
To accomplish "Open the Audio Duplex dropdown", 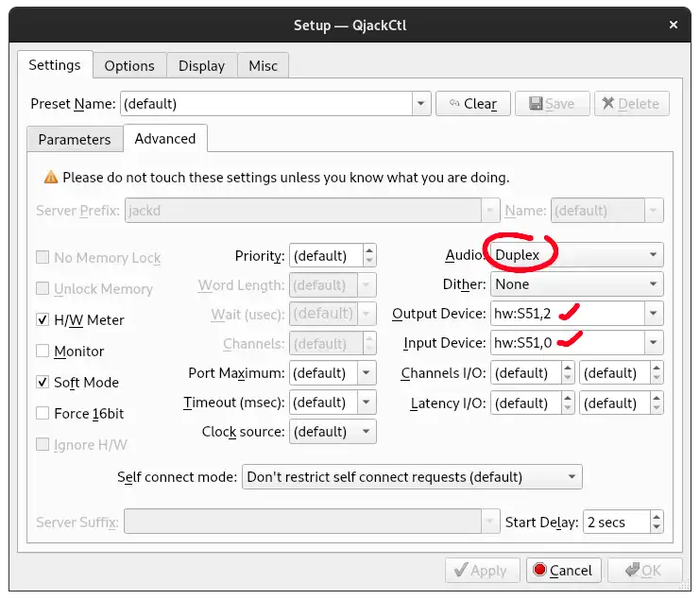I will (x=577, y=254).
